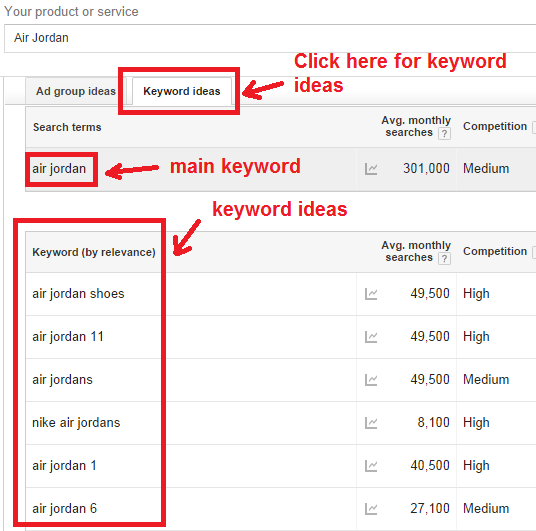Click the main air jordan search term

pos(59,169)
